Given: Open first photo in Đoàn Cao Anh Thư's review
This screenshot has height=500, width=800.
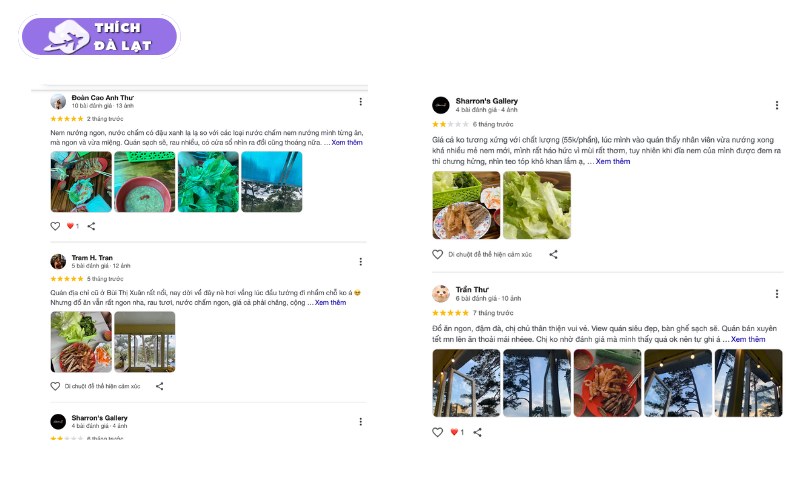Looking at the screenshot, I should [x=81, y=182].
